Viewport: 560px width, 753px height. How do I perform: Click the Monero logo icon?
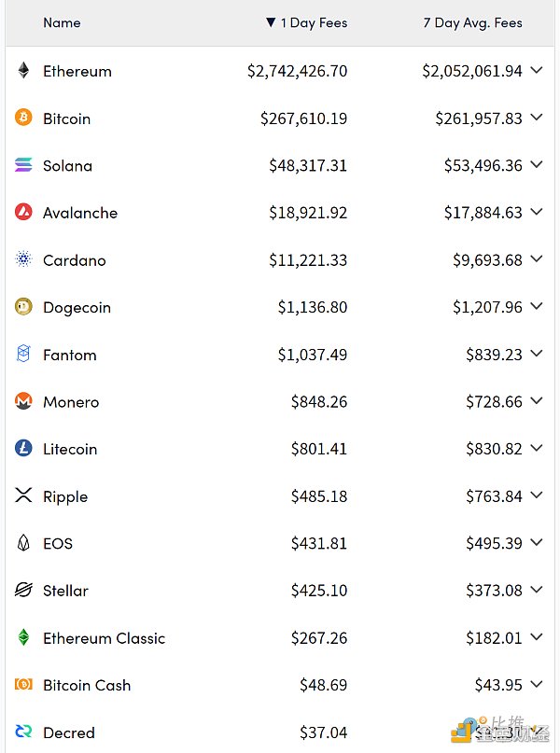click(23, 401)
